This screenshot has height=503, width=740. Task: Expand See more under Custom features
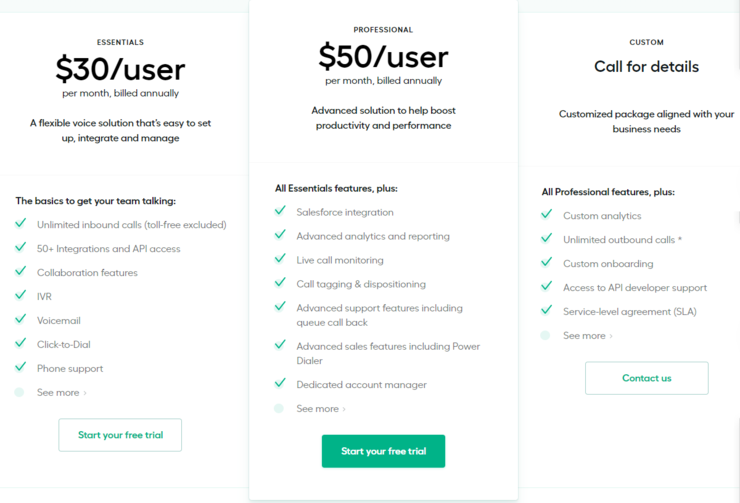587,336
